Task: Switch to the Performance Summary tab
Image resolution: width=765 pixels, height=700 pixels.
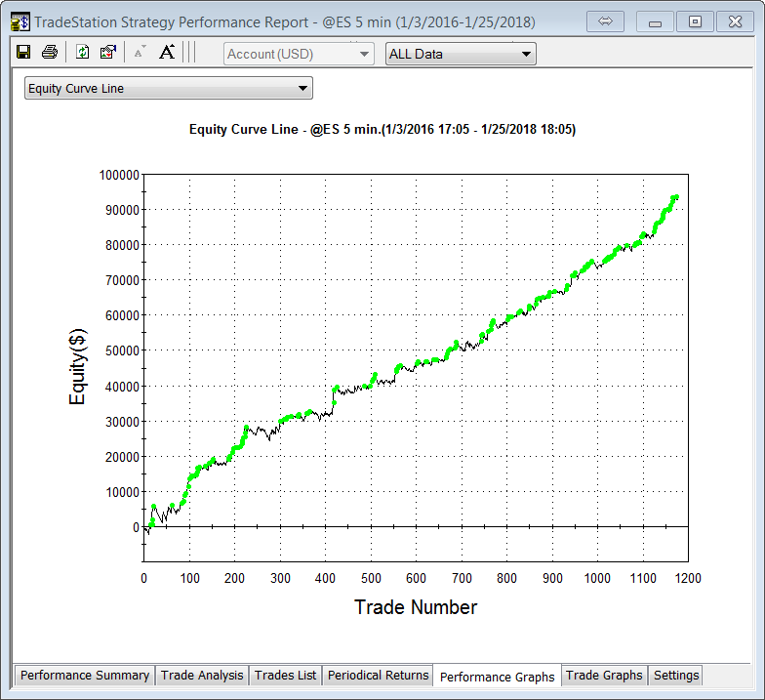Action: pyautogui.click(x=85, y=676)
